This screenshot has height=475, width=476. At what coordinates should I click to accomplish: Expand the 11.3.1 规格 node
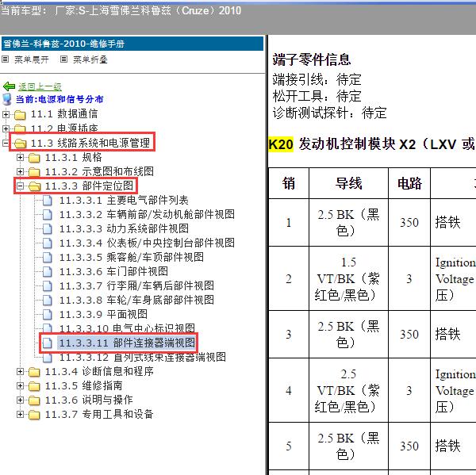(x=20, y=157)
